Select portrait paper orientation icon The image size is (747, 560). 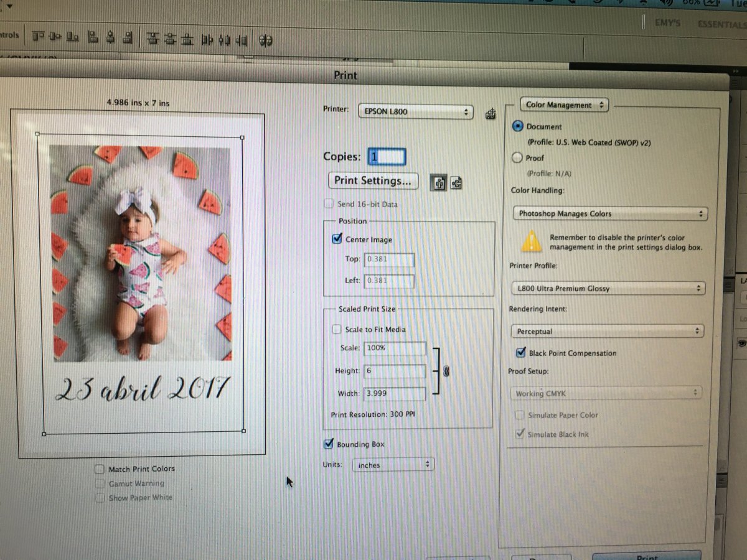point(439,183)
